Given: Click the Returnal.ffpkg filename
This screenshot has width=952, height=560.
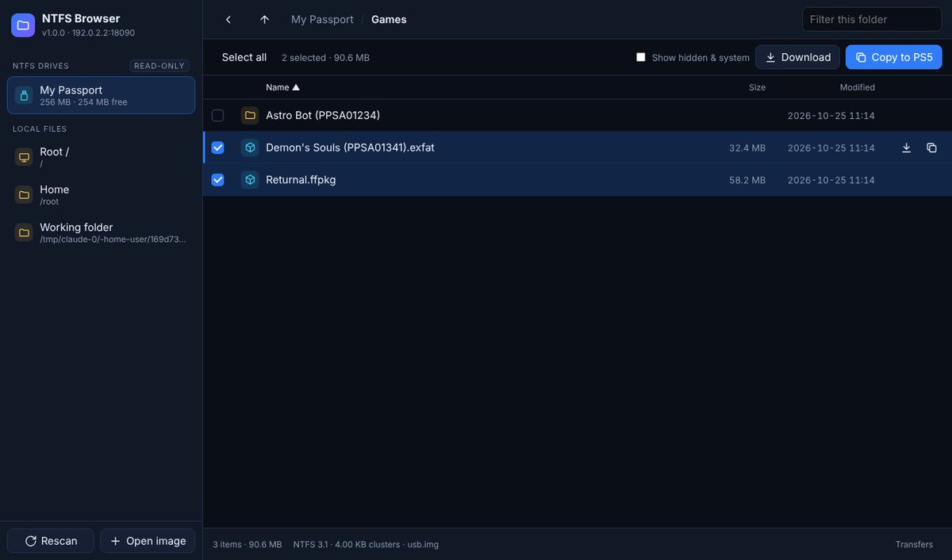Looking at the screenshot, I should (x=301, y=180).
